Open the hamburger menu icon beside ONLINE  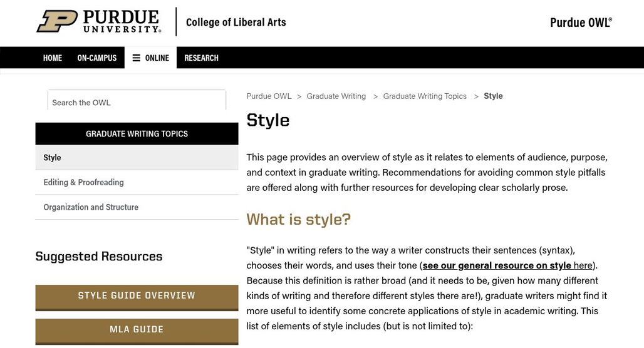pyautogui.click(x=137, y=58)
